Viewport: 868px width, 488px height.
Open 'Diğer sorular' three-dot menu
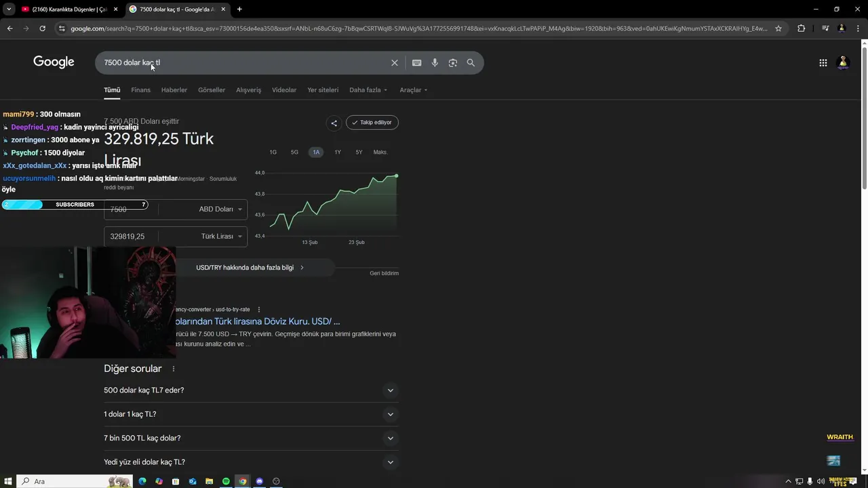pyautogui.click(x=174, y=369)
